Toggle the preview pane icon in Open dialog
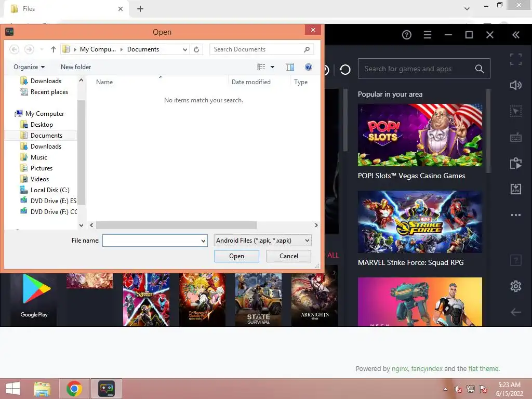Viewport: 532px width, 399px height. click(290, 67)
